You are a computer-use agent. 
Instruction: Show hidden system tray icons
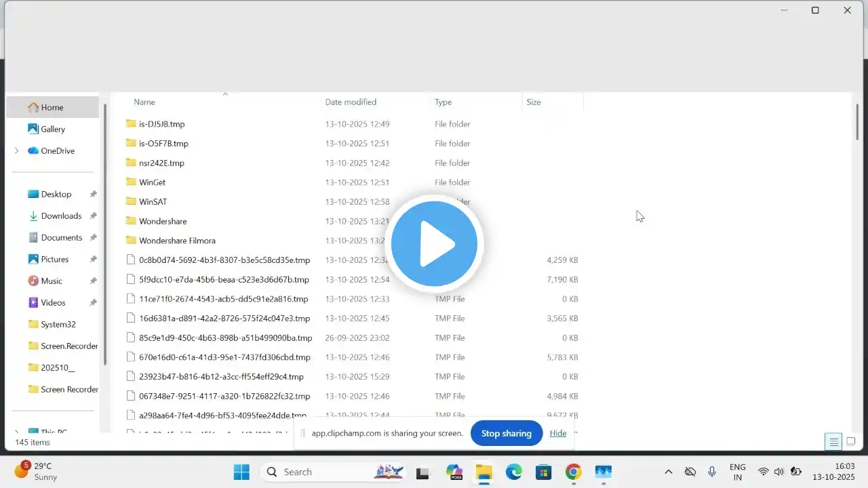point(668,472)
